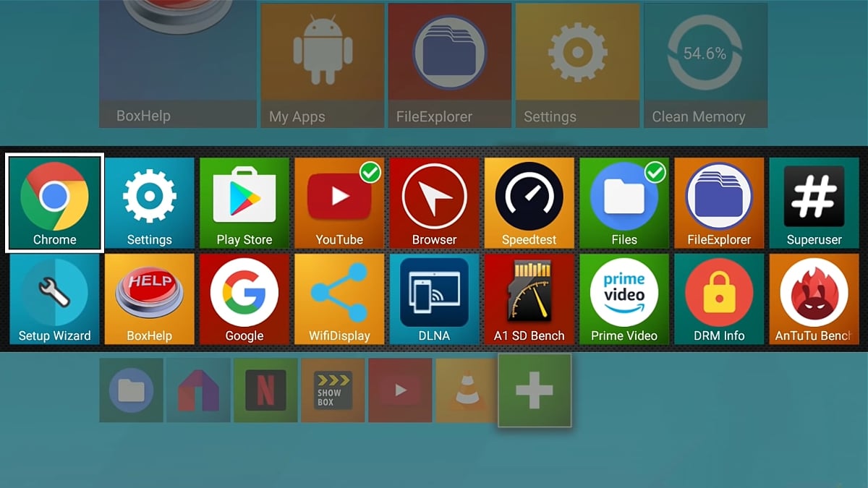This screenshot has height=488, width=868.
Task: Open the A1 SD Bench app
Action: (529, 299)
